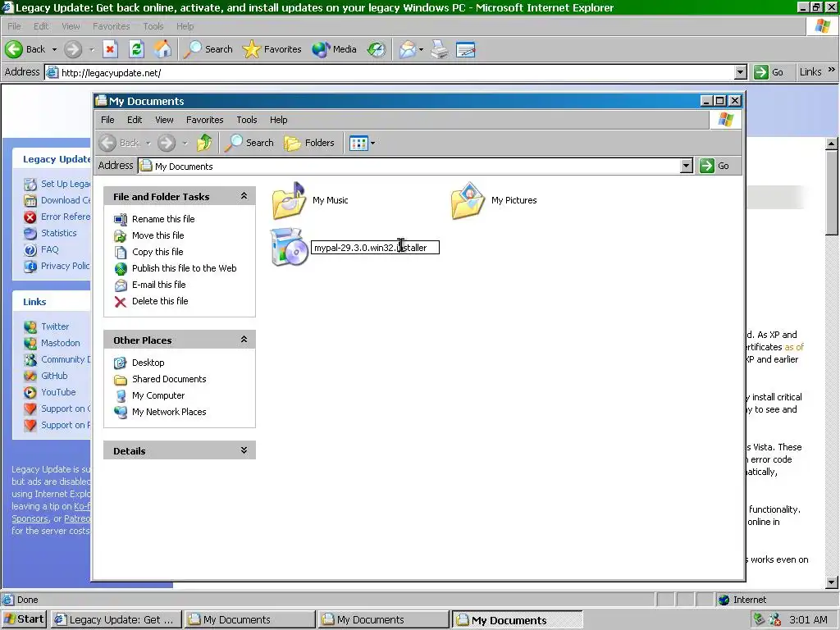
Task: Click E-mail this file task
Action: click(x=158, y=285)
